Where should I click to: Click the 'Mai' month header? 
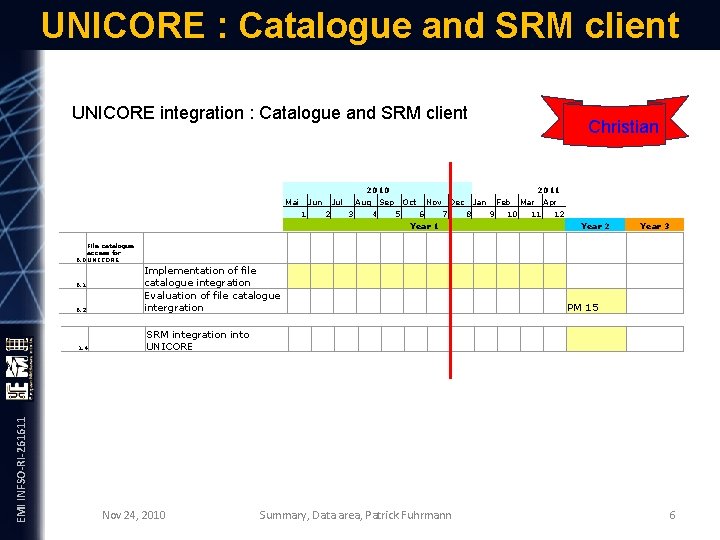point(292,202)
